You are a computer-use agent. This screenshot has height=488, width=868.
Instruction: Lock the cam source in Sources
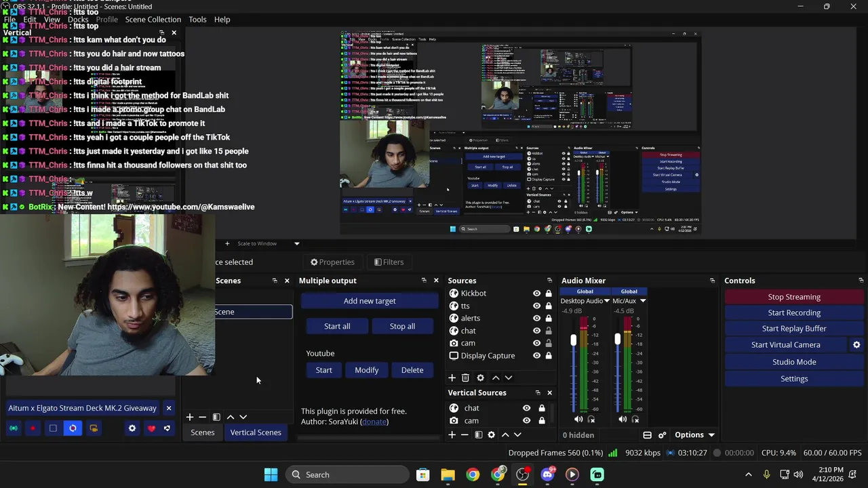(x=549, y=343)
